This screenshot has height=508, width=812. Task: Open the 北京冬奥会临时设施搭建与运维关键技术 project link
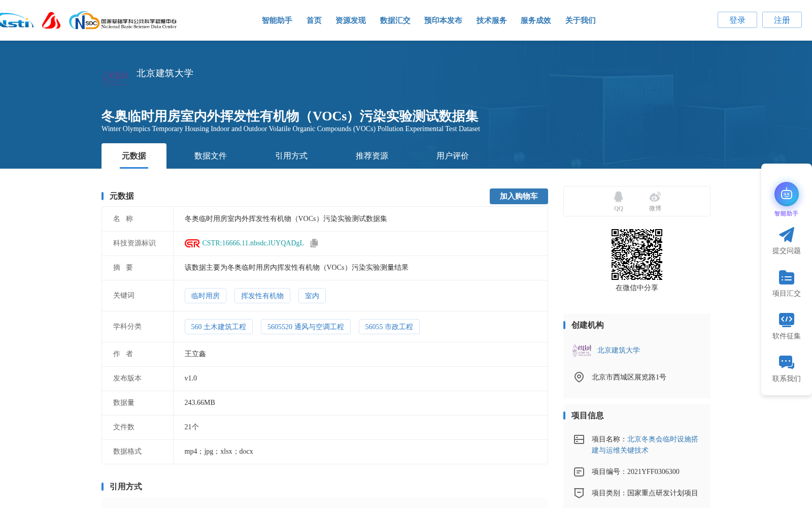[645, 444]
